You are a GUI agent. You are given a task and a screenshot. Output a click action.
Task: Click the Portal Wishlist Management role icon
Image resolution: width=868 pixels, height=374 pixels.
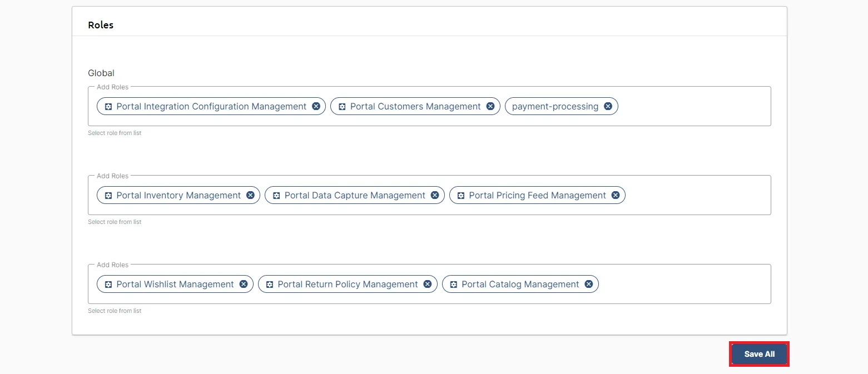tap(108, 284)
